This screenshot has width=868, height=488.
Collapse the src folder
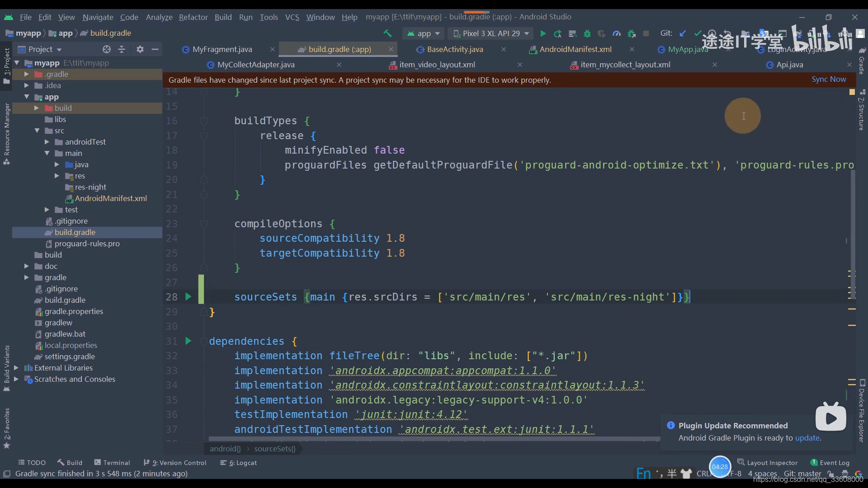coord(37,131)
